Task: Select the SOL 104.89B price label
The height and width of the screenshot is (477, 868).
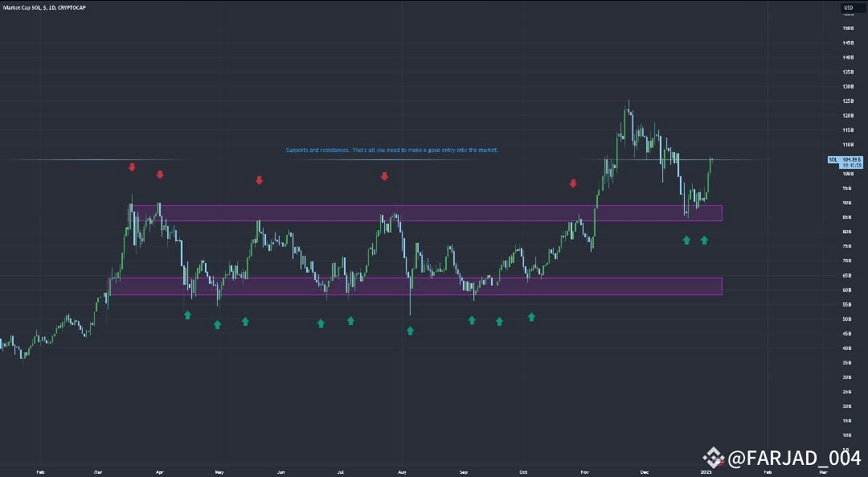Action: pos(845,162)
